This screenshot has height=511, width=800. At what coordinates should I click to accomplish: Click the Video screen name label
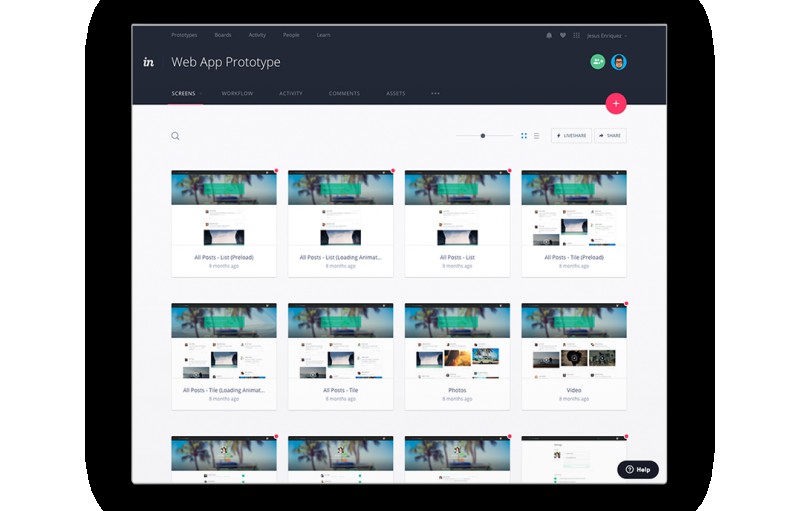(x=574, y=390)
